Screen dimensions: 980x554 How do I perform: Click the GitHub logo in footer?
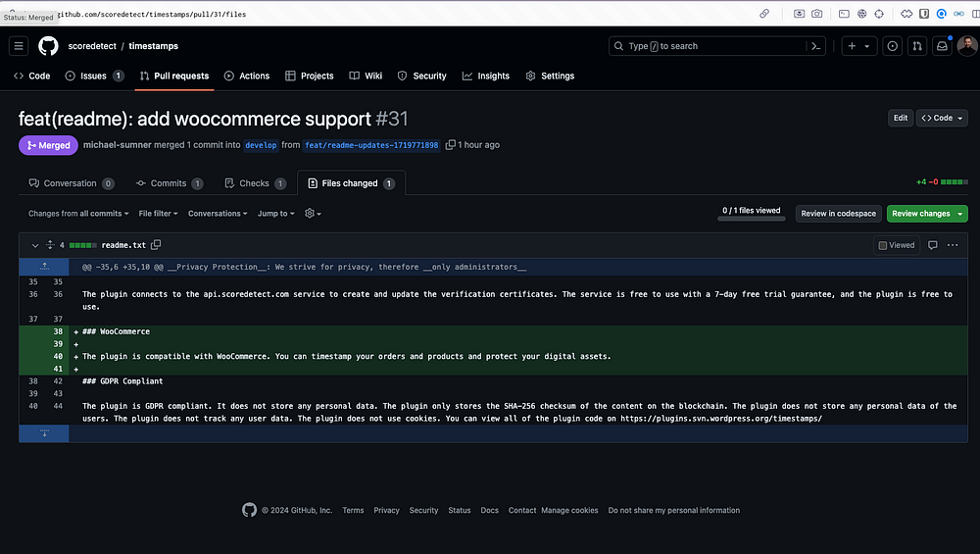click(249, 510)
